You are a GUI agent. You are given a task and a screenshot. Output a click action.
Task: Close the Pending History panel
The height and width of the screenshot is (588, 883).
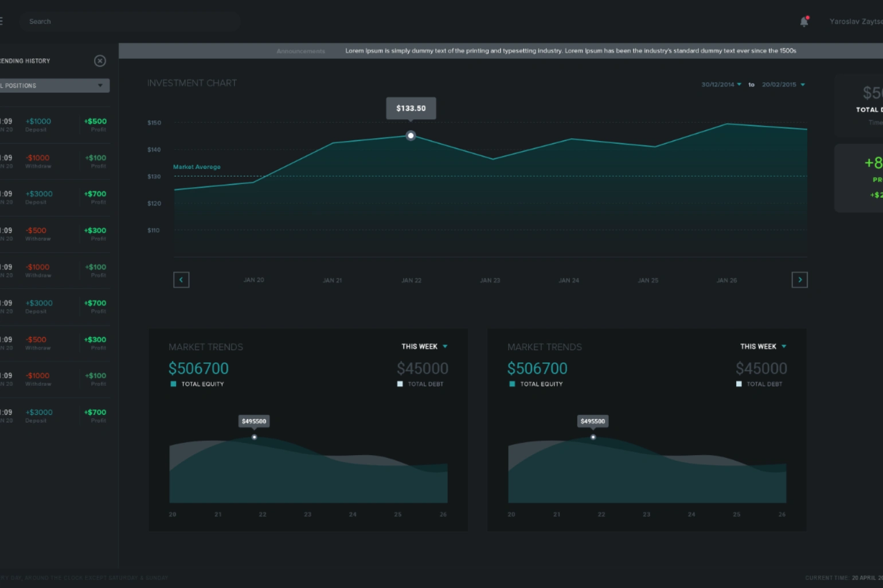tap(100, 61)
